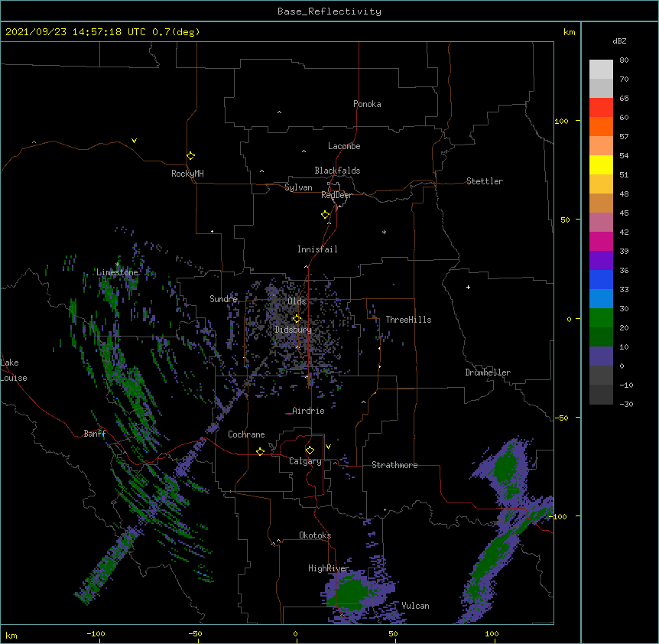Click the Sundre label
The image size is (659, 644).
(223, 299)
